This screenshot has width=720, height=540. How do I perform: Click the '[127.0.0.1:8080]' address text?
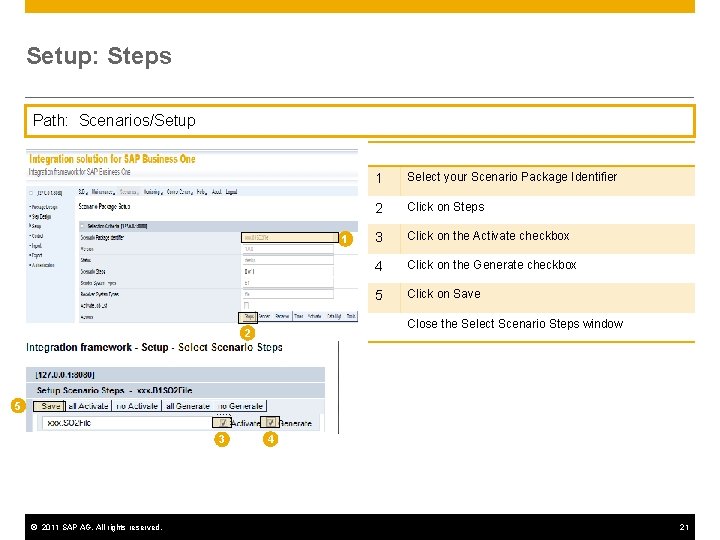pos(65,375)
